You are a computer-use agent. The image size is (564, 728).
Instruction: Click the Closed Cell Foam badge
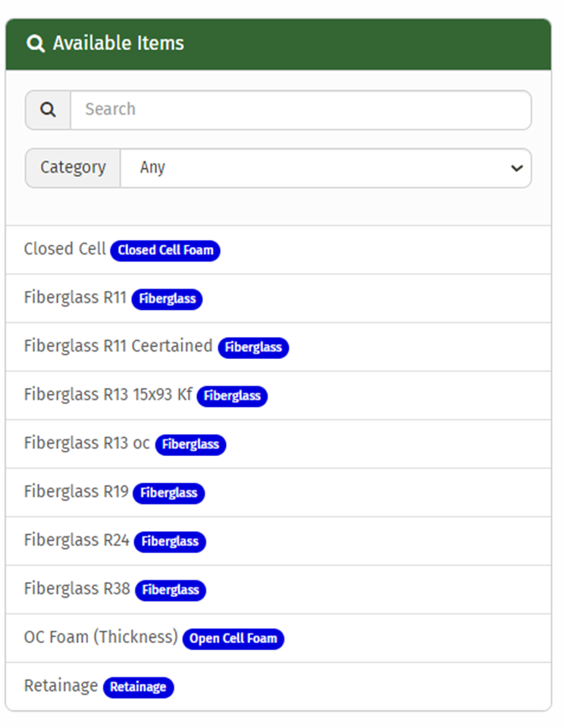(x=165, y=250)
